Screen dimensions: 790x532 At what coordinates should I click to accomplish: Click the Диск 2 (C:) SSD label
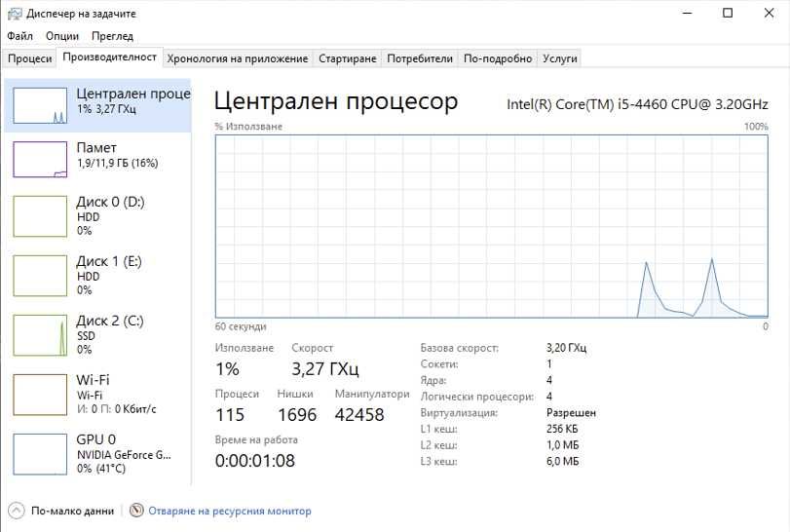pos(86,336)
